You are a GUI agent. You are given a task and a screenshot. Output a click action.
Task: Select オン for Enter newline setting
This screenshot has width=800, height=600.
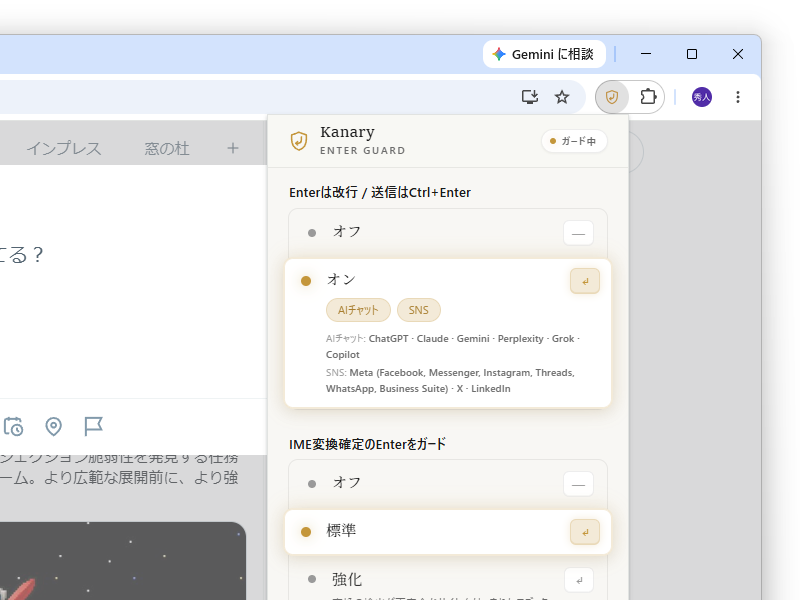(x=448, y=333)
